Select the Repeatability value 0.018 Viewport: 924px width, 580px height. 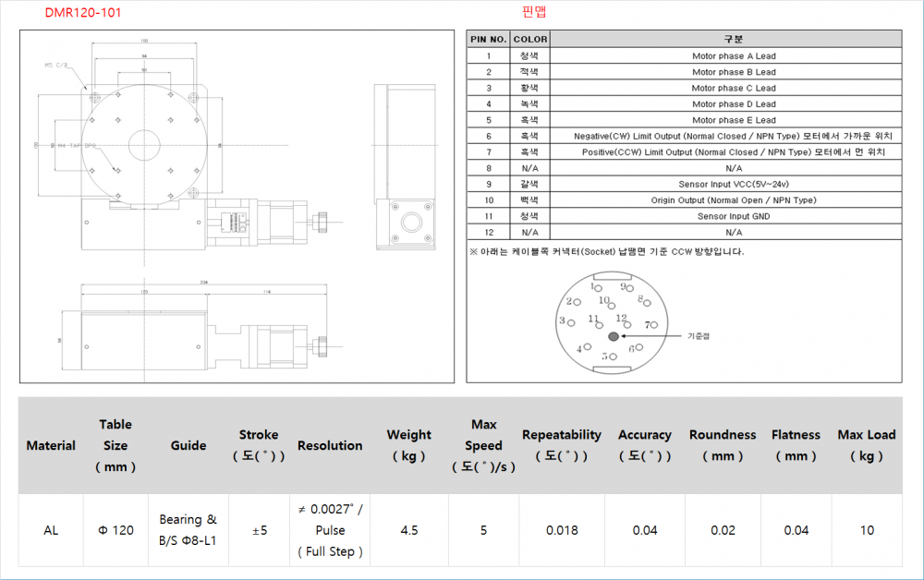561,530
